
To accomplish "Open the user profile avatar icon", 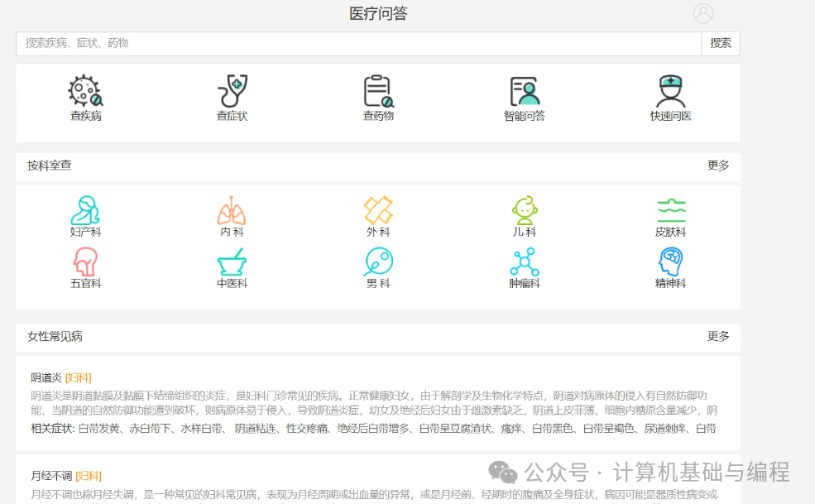I will 702,13.
